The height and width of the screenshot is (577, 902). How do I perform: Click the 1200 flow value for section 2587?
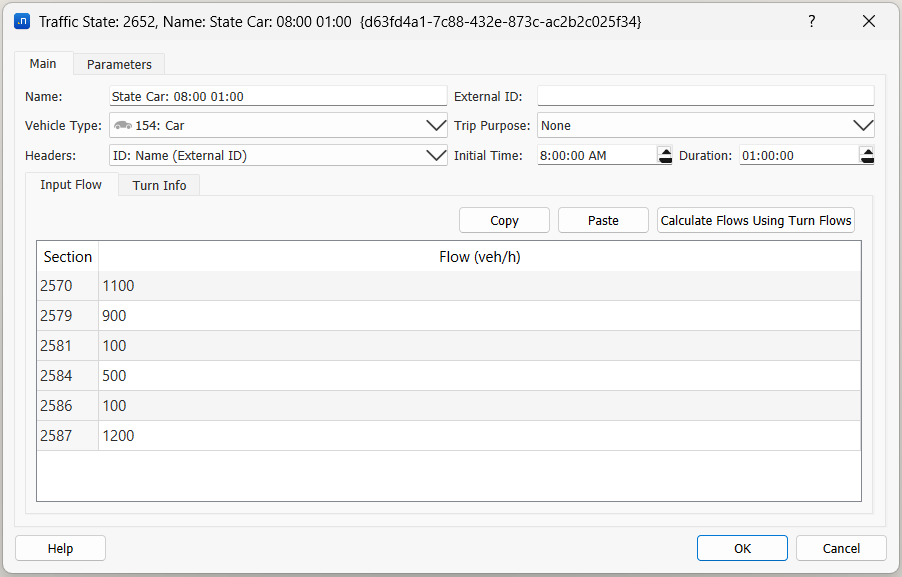pos(479,436)
